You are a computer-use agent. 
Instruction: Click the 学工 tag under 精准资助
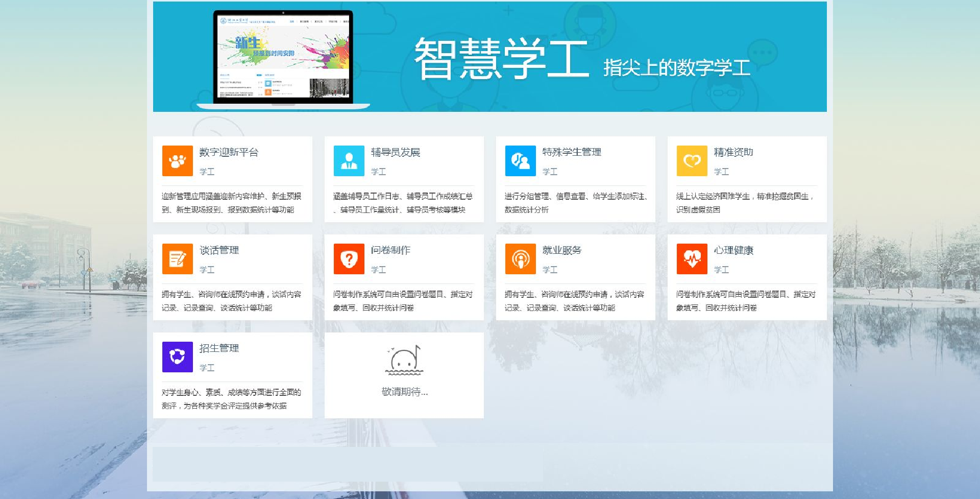click(721, 172)
